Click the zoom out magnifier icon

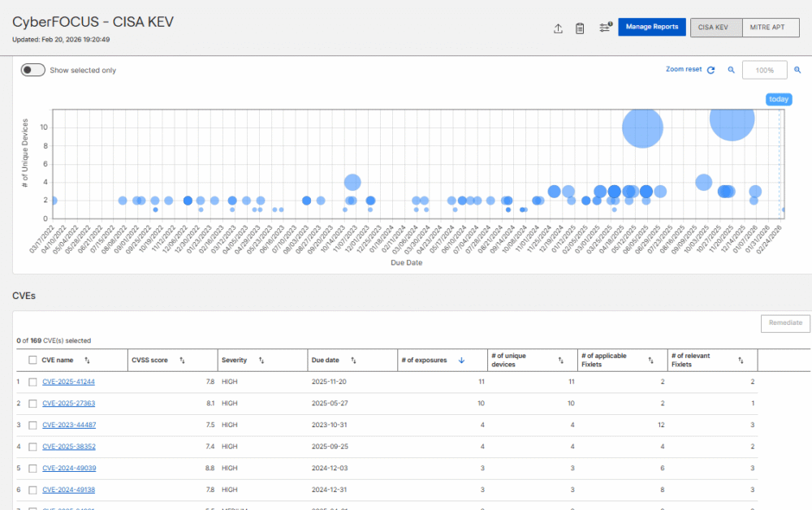tap(732, 70)
